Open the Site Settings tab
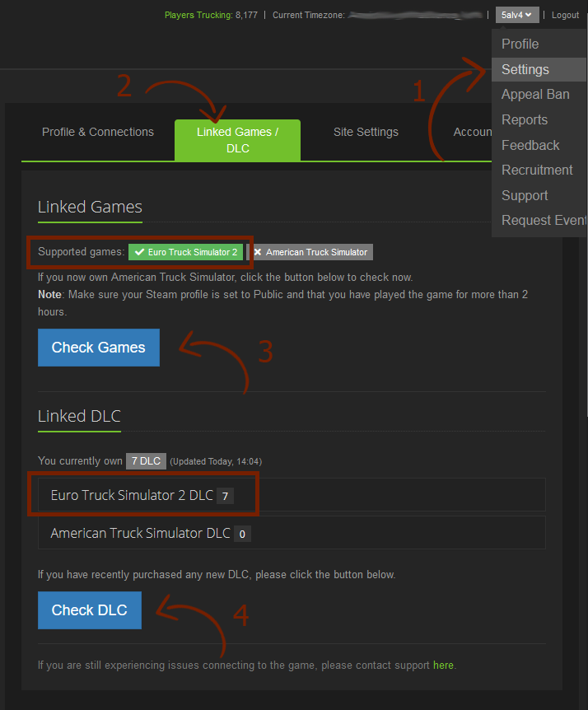The image size is (588, 710). pyautogui.click(x=366, y=132)
